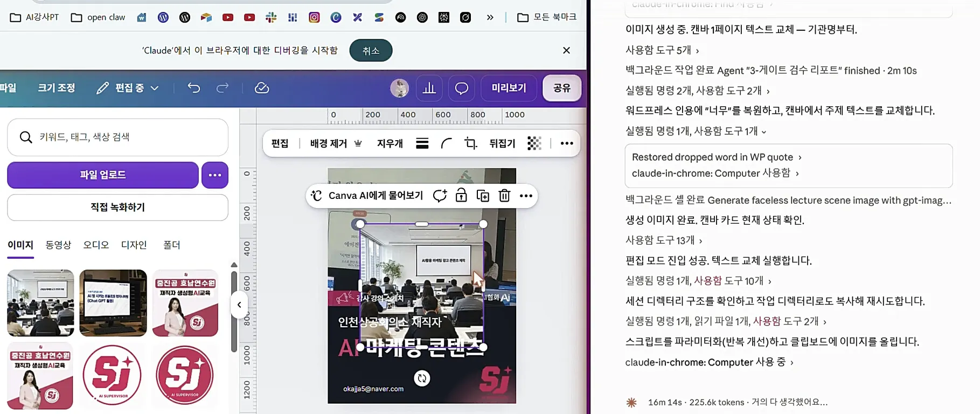Click the 미리보기 button
The image size is (980, 414).
pos(509,88)
